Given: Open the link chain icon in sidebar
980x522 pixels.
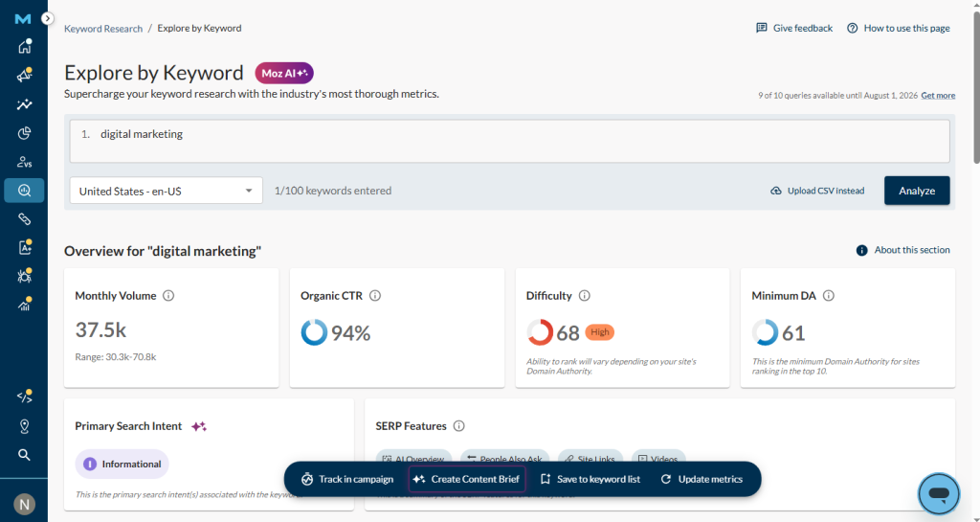Looking at the screenshot, I should (24, 219).
